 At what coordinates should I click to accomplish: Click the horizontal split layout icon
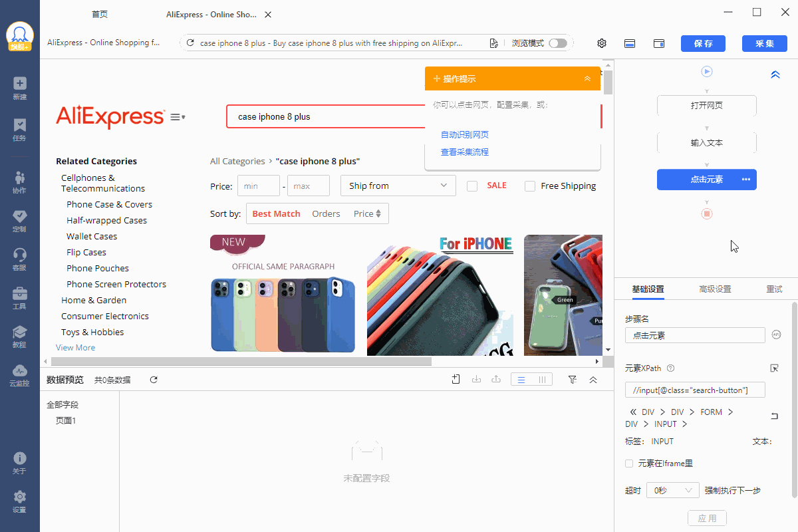[x=630, y=43]
